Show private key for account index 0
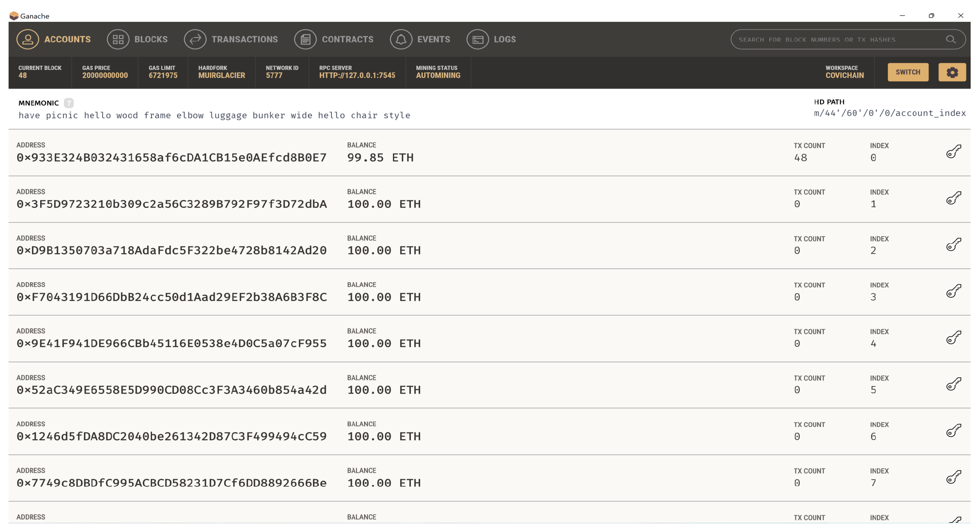 (x=953, y=152)
